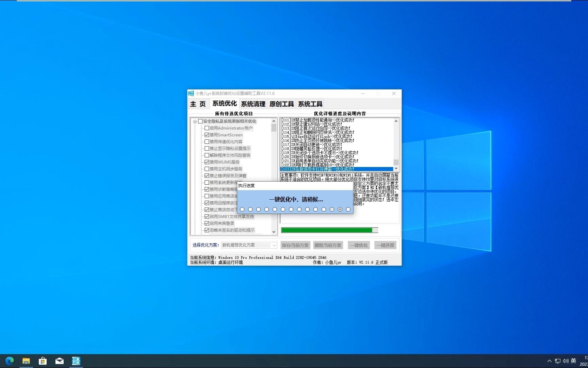Check 禁用主机同步服务 option
588x368 pixels.
pos(207,169)
